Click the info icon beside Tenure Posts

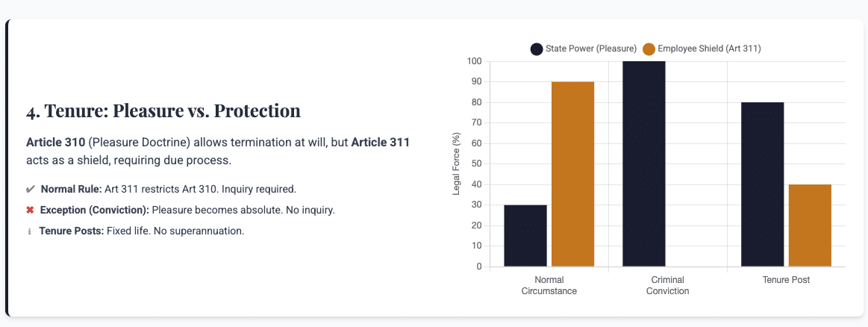click(30, 231)
